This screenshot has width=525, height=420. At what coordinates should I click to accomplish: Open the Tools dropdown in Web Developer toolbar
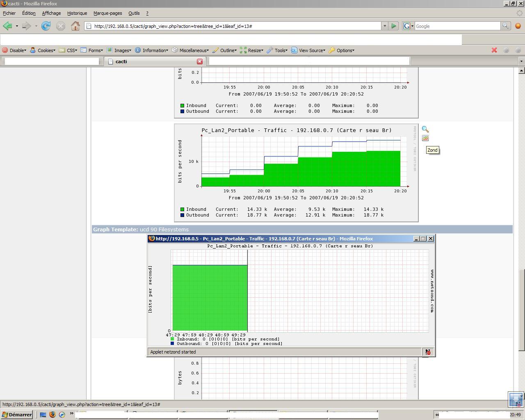click(x=277, y=50)
